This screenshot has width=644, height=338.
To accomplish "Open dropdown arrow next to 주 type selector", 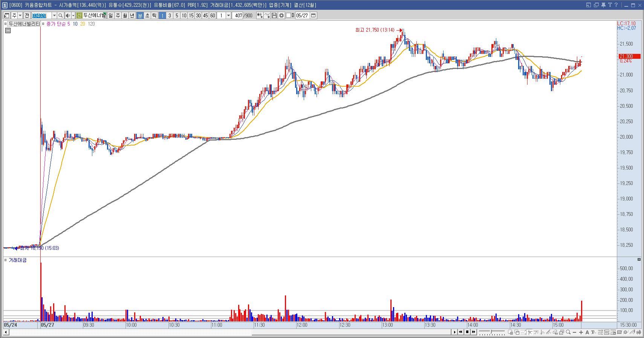I will pos(20,15).
